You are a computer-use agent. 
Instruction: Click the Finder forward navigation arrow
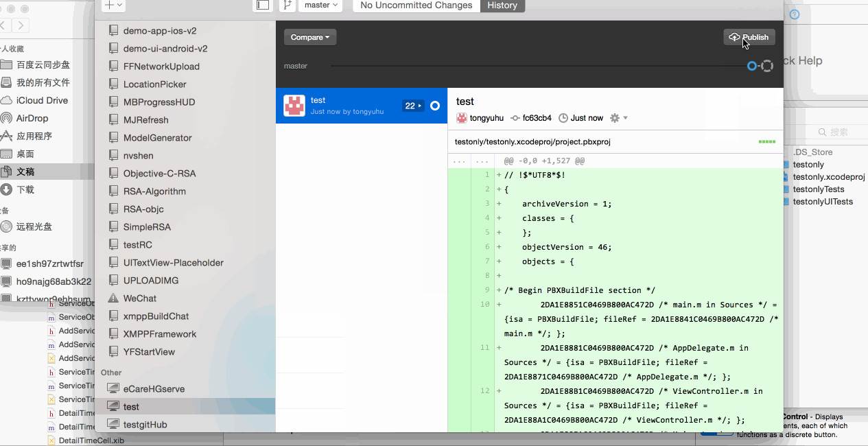(21, 25)
